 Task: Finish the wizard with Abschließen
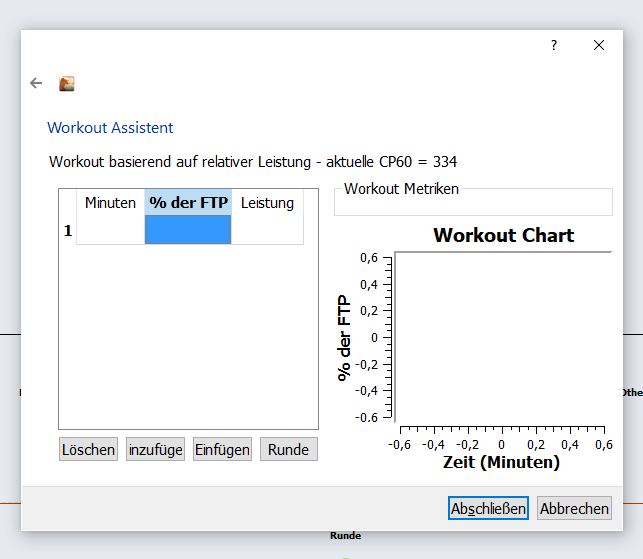[488, 508]
